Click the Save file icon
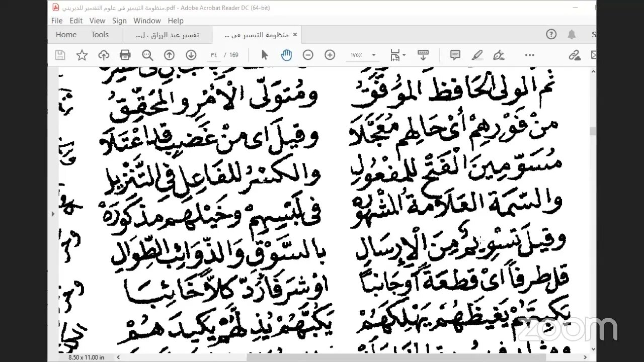Image resolution: width=644 pixels, height=362 pixels. 60,55
